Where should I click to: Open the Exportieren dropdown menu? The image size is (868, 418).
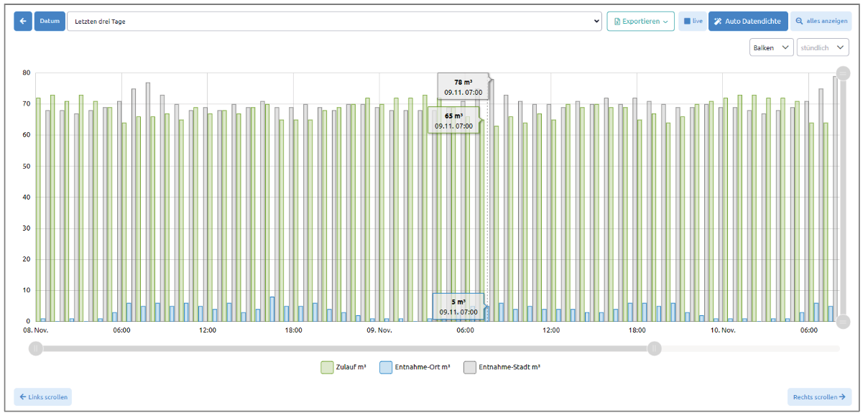point(640,22)
